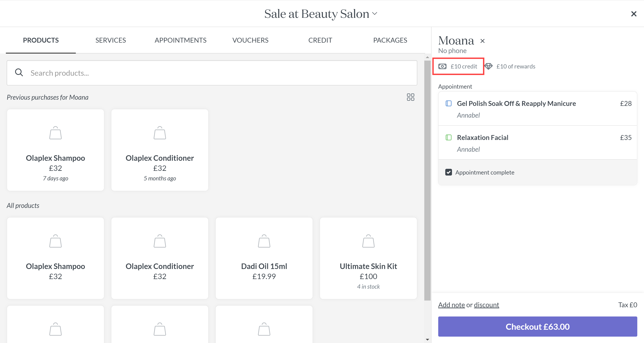Remove client Moana with the small X
The width and height of the screenshot is (644, 343).
pyautogui.click(x=482, y=41)
